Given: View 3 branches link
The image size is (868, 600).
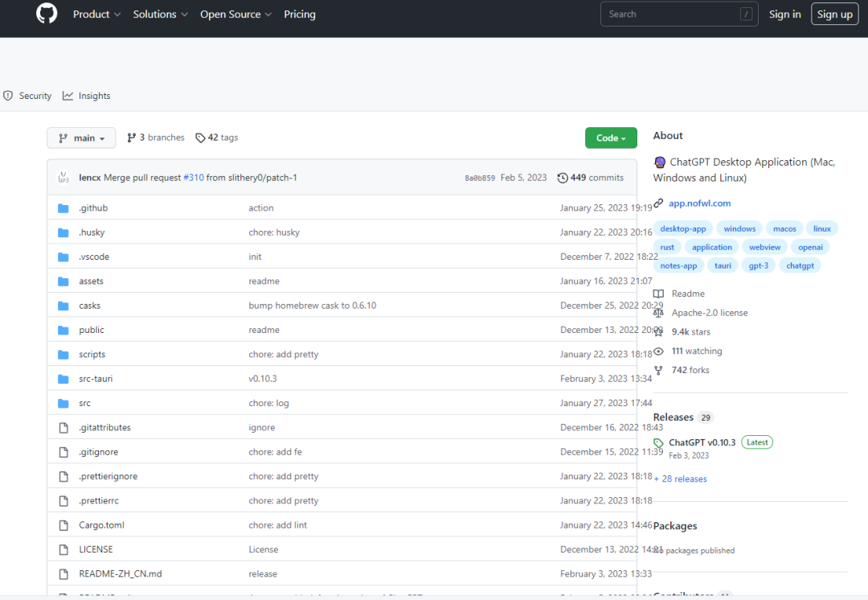Looking at the screenshot, I should [156, 138].
